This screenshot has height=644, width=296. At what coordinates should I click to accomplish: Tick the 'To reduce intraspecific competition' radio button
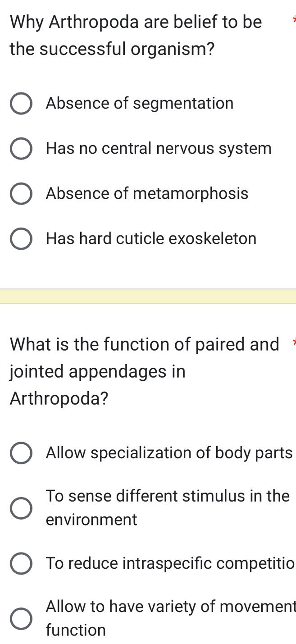point(21,563)
